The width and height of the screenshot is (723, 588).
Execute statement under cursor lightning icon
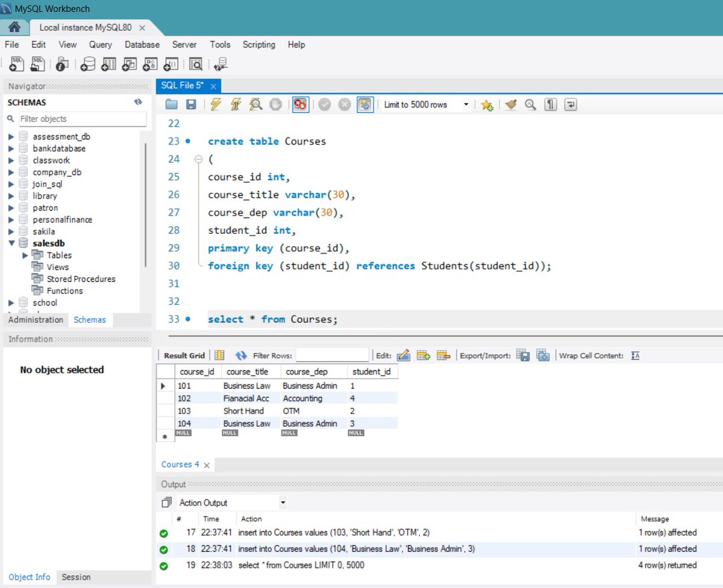pyautogui.click(x=236, y=105)
